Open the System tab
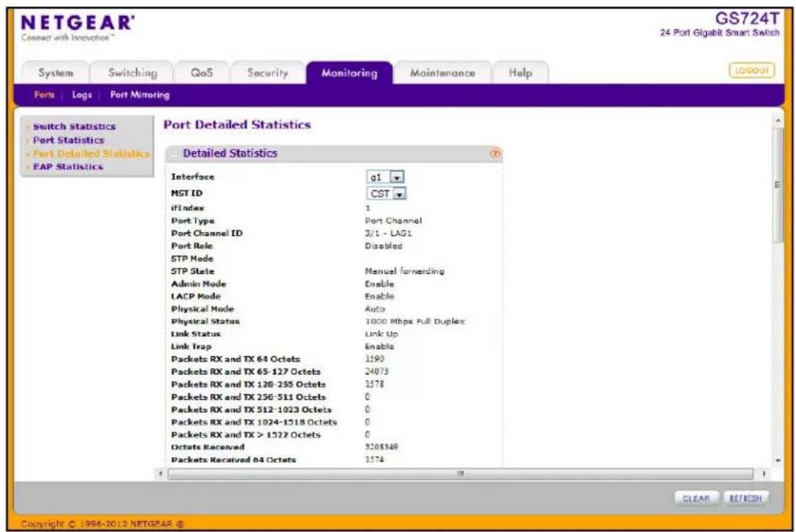Screen dimensions: 796x532 point(56,73)
